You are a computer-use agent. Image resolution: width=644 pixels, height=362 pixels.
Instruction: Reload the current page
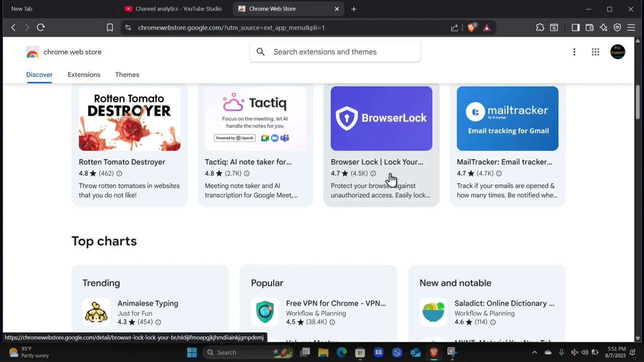tap(41, 28)
